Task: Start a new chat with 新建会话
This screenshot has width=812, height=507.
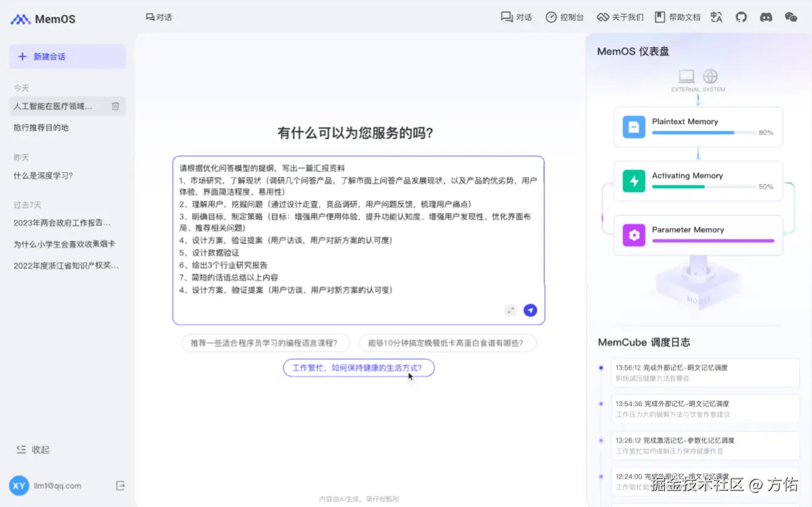Action: click(x=67, y=56)
